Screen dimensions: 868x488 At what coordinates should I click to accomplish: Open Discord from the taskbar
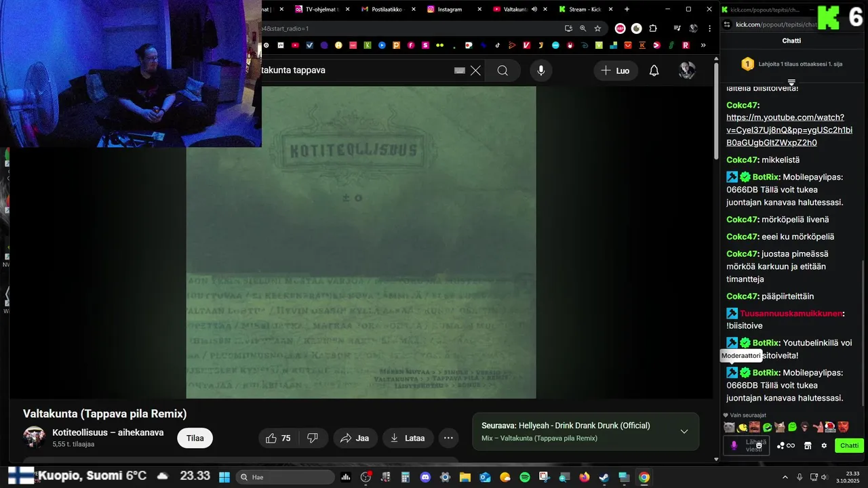(x=425, y=477)
